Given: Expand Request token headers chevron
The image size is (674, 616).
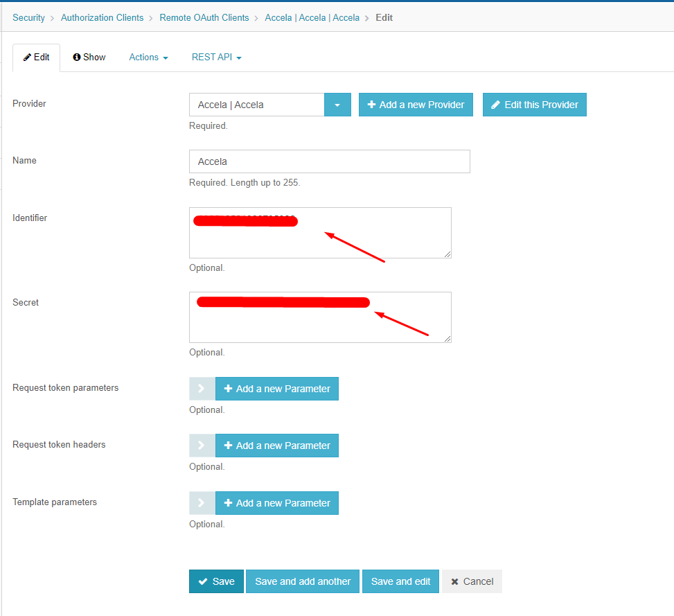Looking at the screenshot, I should coord(202,446).
